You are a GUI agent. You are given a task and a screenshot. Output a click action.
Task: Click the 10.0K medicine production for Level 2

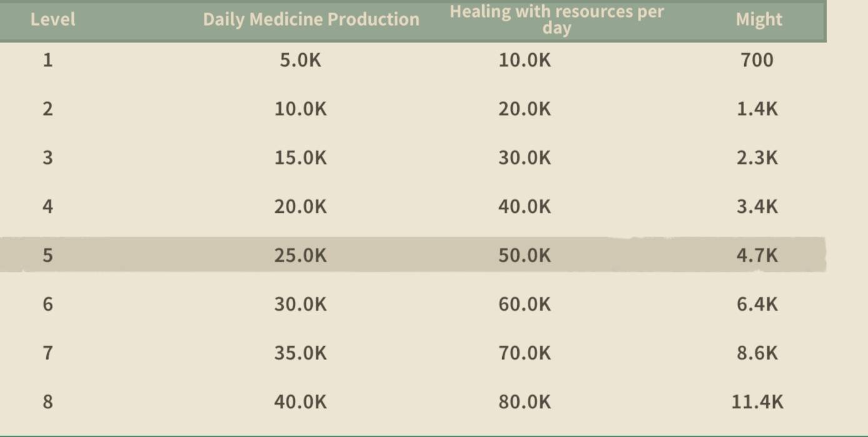[x=300, y=109]
